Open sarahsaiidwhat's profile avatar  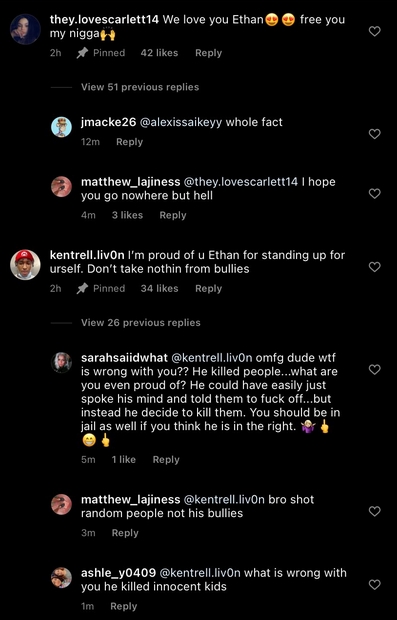(61, 362)
